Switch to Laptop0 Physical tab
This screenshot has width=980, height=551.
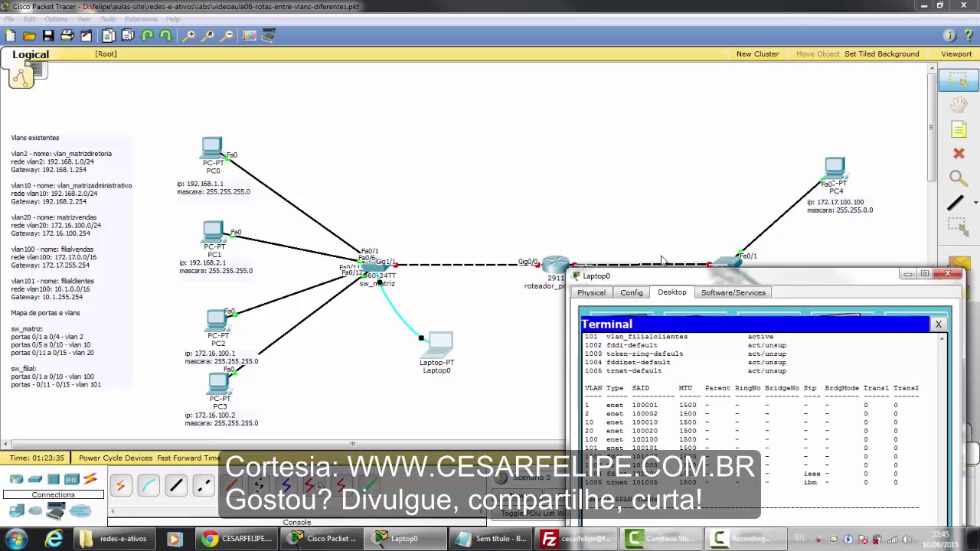(x=591, y=292)
